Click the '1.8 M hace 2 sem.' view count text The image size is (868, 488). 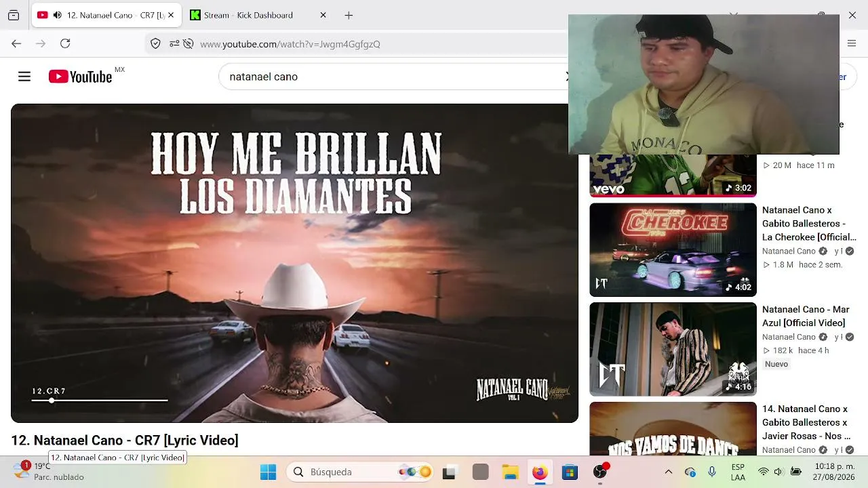pyautogui.click(x=803, y=265)
